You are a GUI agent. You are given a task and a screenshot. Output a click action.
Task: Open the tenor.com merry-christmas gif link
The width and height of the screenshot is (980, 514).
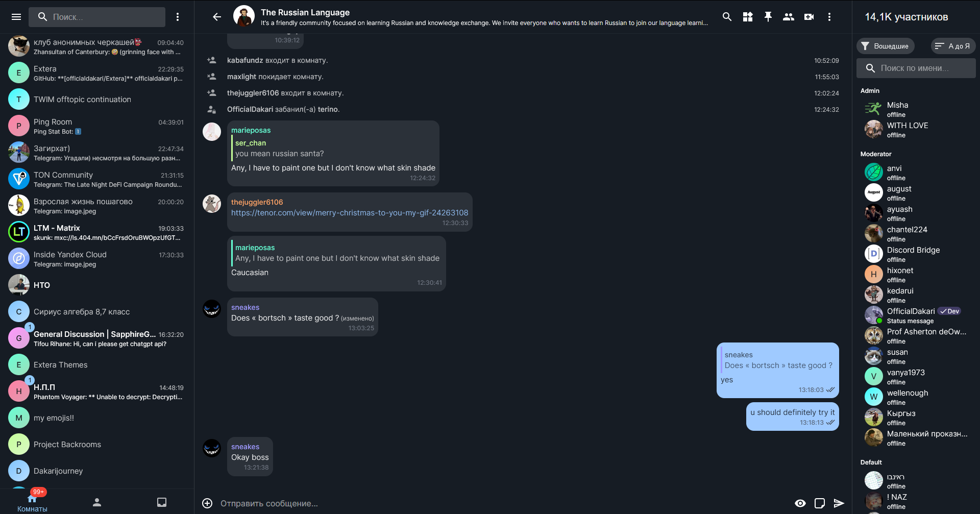pos(350,213)
